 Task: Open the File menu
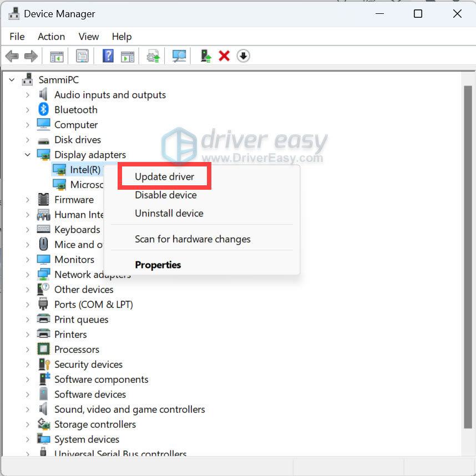17,37
